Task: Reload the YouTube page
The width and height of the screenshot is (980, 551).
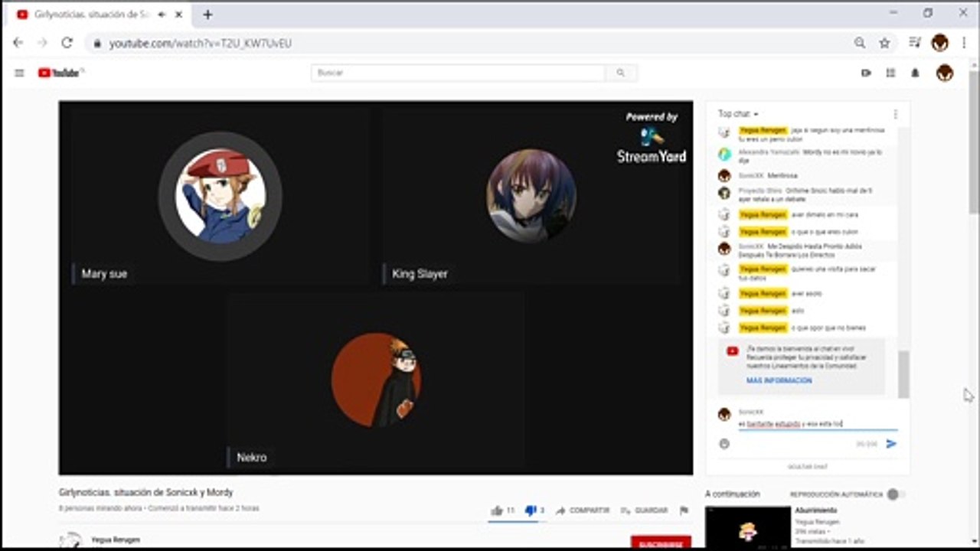Action: tap(67, 43)
